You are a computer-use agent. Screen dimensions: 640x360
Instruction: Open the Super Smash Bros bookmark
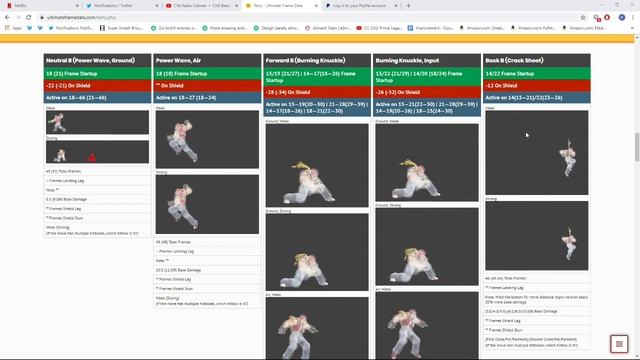(x=122, y=28)
